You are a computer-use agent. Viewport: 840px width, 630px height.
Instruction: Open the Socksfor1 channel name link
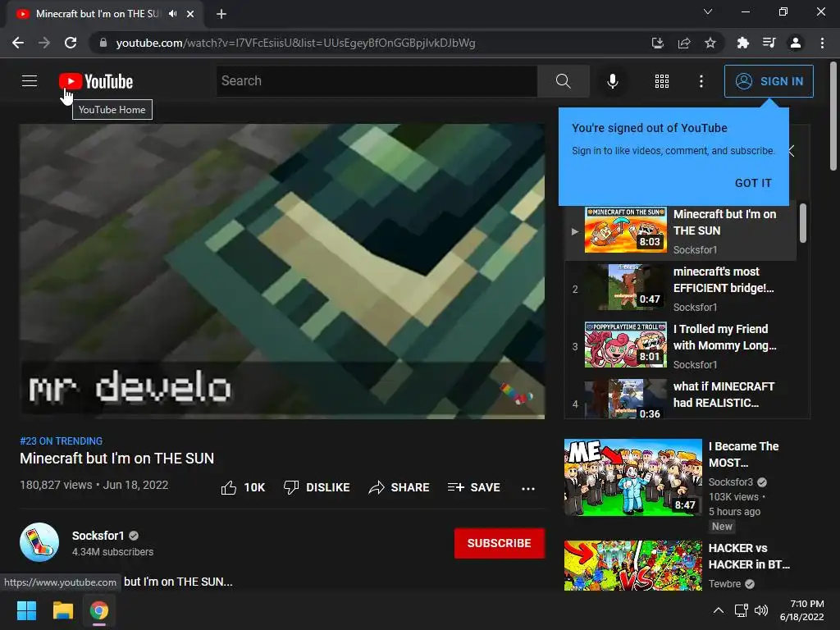tap(98, 536)
